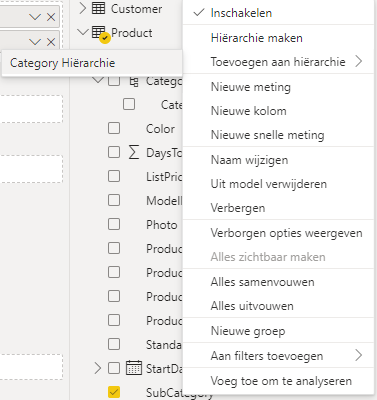The height and width of the screenshot is (400, 377).
Task: Click the Customer table icon
Action: (98, 8)
